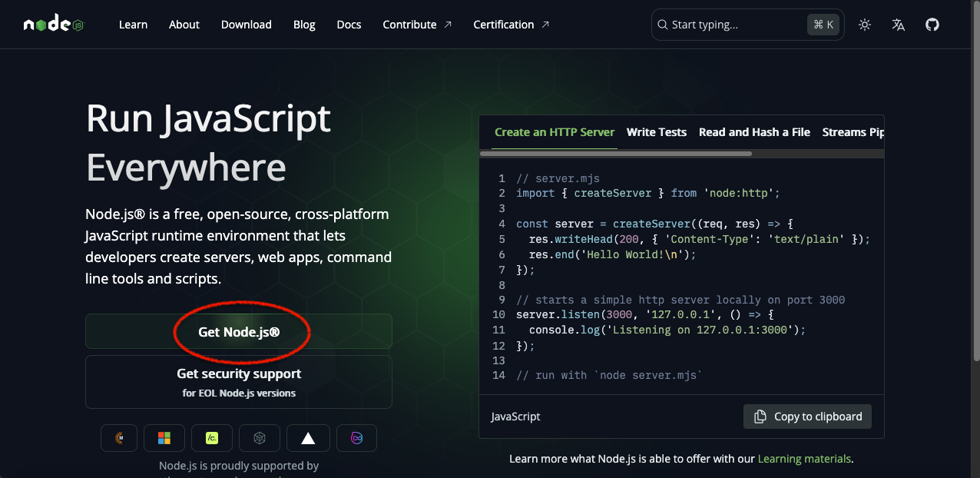Click the purple infinity sponsor logo
This screenshot has height=478, width=980.
pyautogui.click(x=356, y=438)
